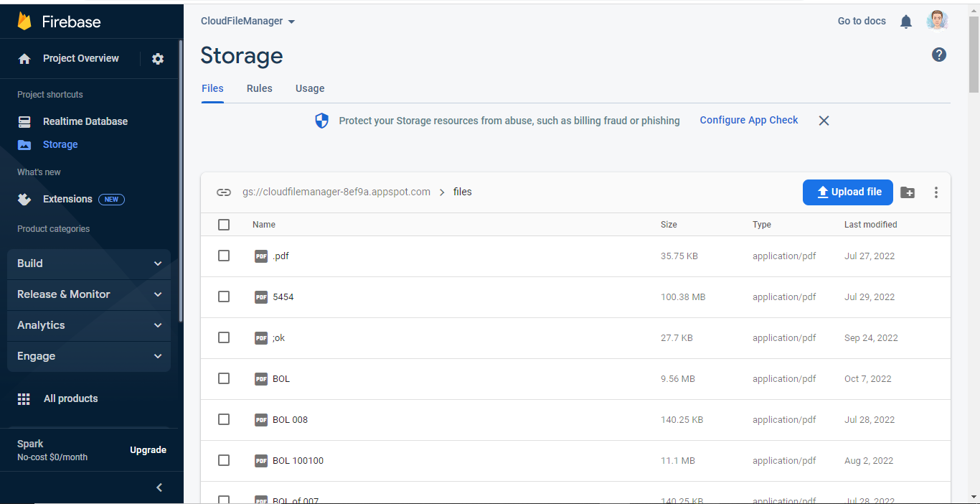
Task: Collapse the Analytics category
Action: click(88, 325)
